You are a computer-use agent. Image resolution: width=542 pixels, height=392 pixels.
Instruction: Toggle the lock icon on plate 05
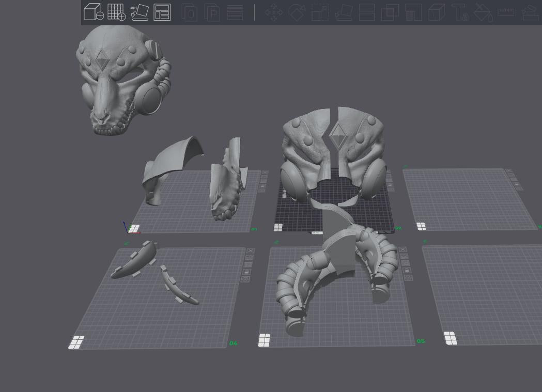click(x=407, y=270)
